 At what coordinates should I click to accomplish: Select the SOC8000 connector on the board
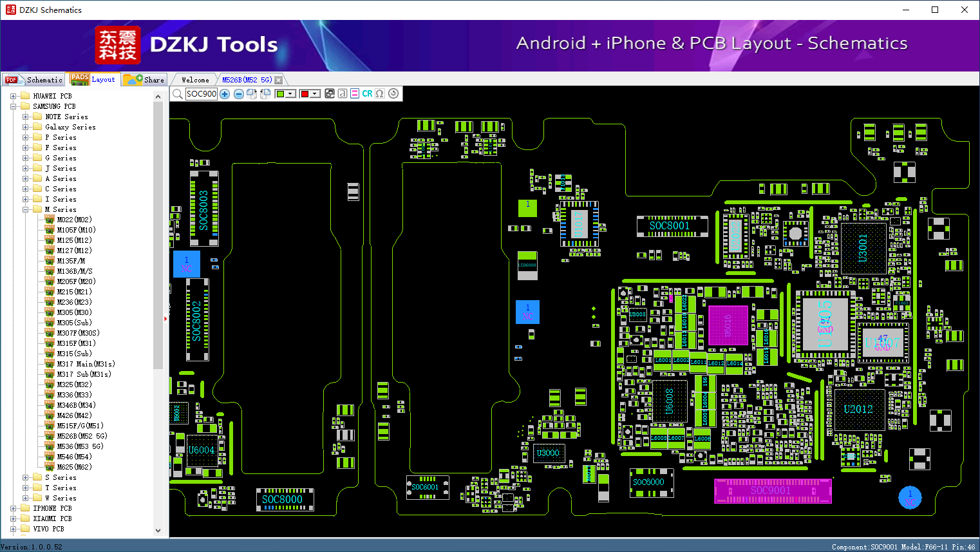(285, 499)
